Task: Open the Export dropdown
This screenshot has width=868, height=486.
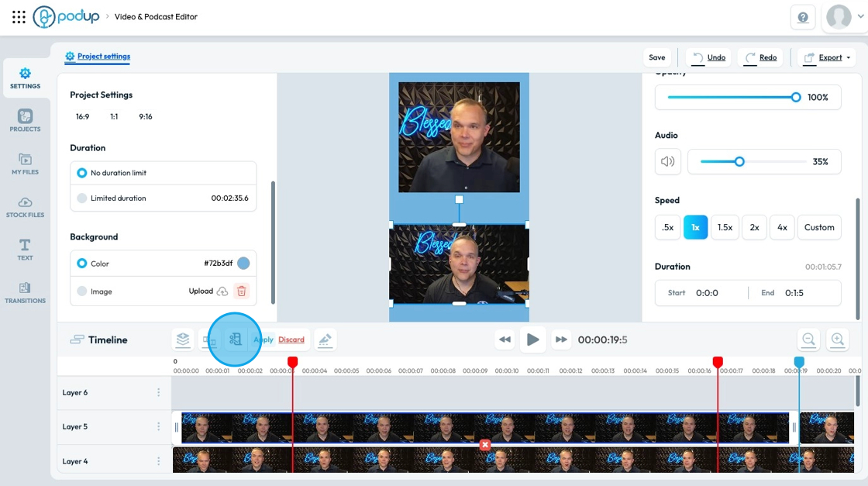Action: point(827,57)
